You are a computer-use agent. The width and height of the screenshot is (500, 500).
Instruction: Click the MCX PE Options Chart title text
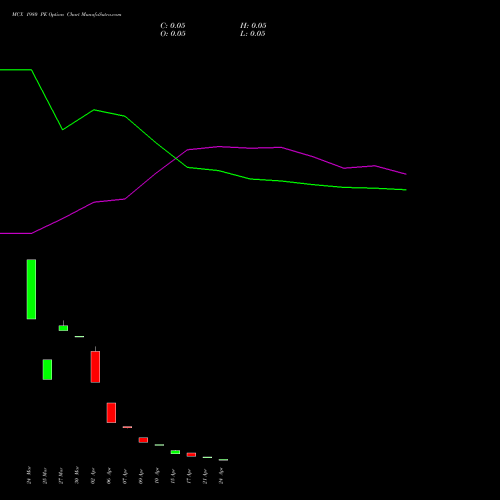[x=67, y=15]
